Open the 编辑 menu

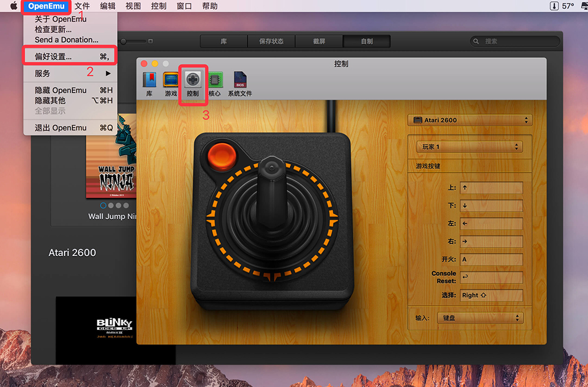click(108, 6)
